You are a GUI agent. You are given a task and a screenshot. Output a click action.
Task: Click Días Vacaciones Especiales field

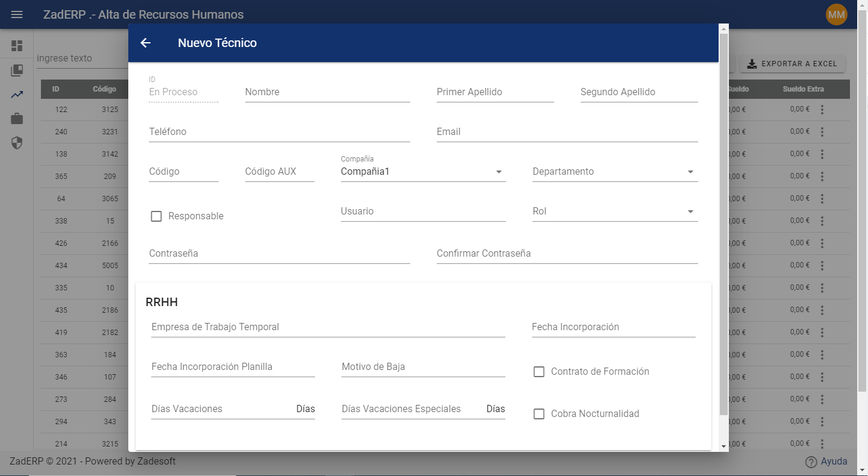point(423,409)
